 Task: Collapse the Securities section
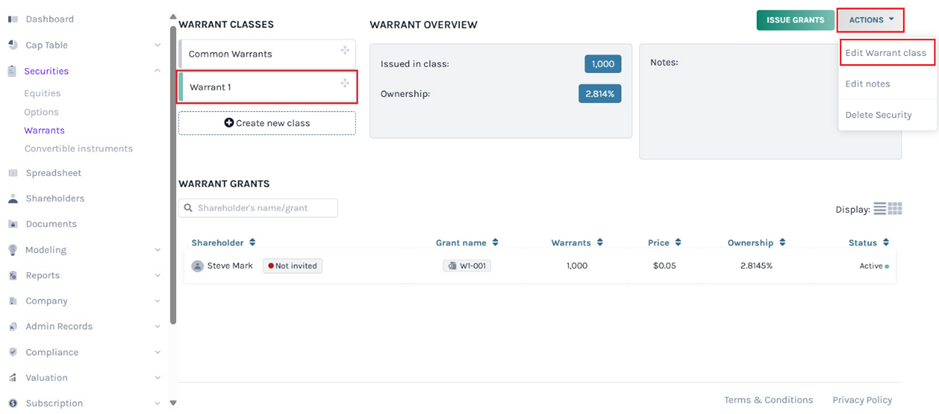tap(157, 71)
